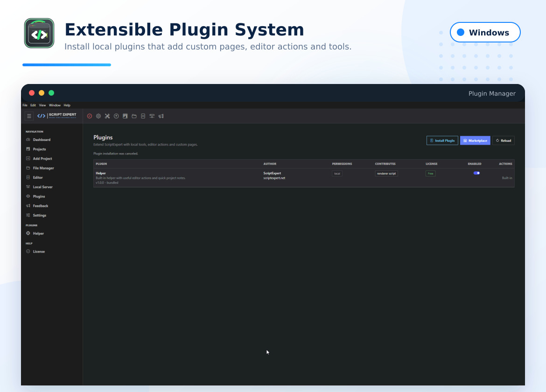Click the projects board toolbar icon

tap(125, 116)
